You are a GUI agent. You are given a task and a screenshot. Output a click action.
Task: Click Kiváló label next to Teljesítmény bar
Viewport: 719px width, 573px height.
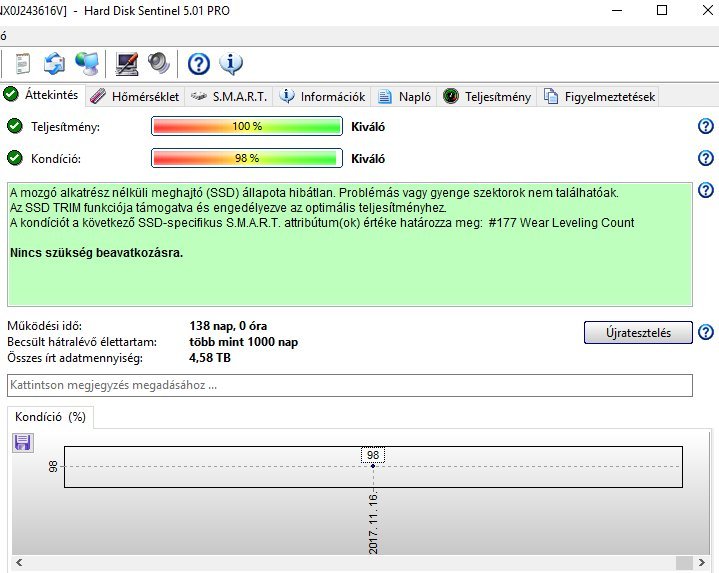[368, 127]
